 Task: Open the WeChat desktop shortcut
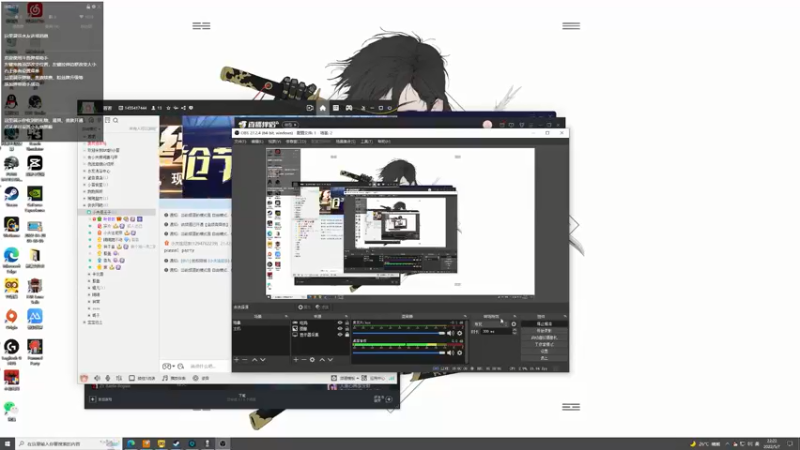click(11, 411)
